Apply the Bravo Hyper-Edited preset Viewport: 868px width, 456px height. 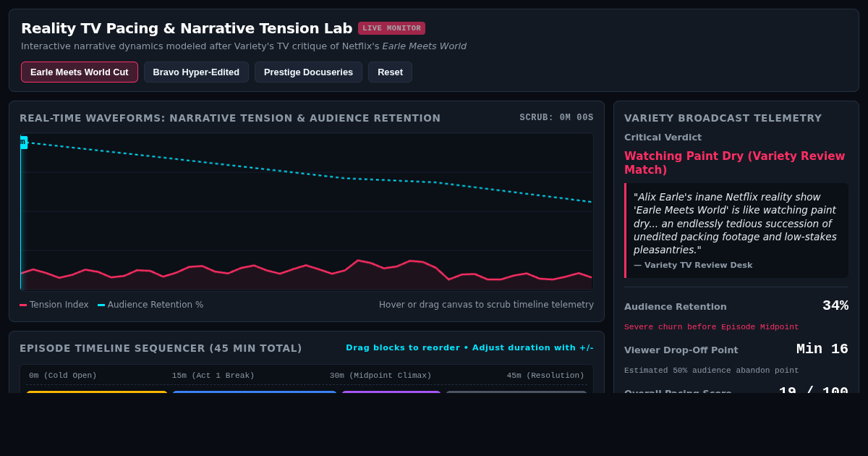tap(196, 72)
